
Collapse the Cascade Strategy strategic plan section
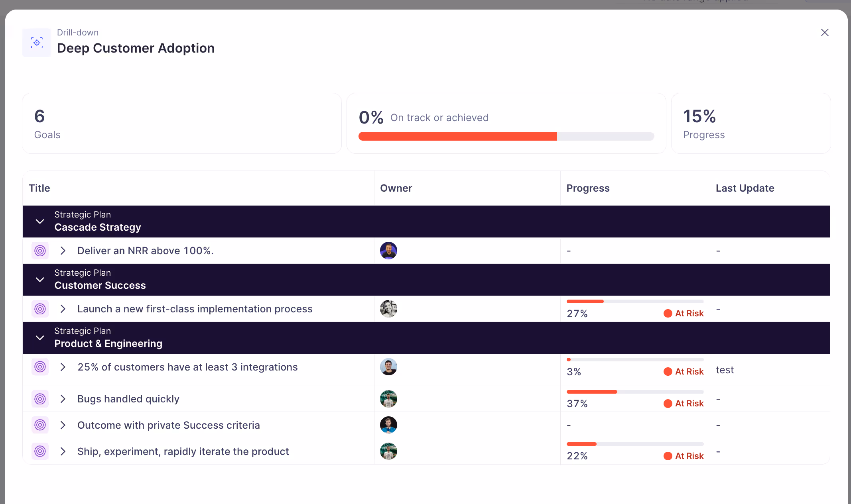coord(39,221)
